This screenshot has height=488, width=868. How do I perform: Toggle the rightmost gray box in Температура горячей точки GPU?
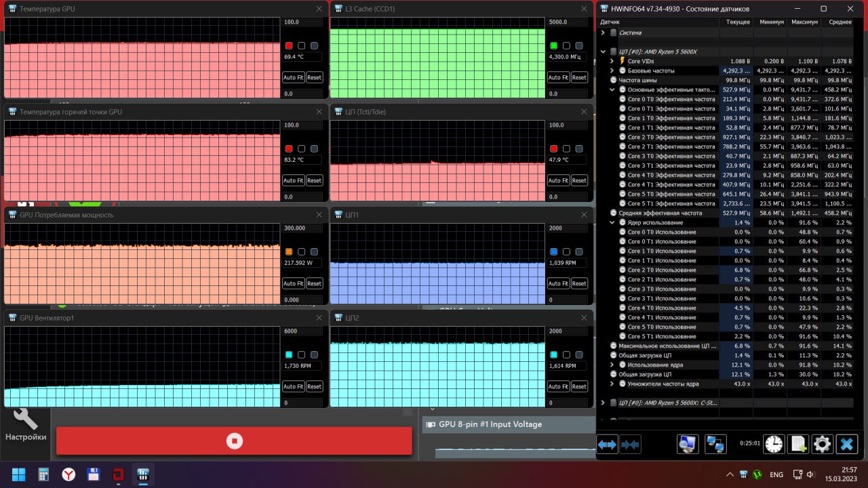pyautogui.click(x=314, y=148)
